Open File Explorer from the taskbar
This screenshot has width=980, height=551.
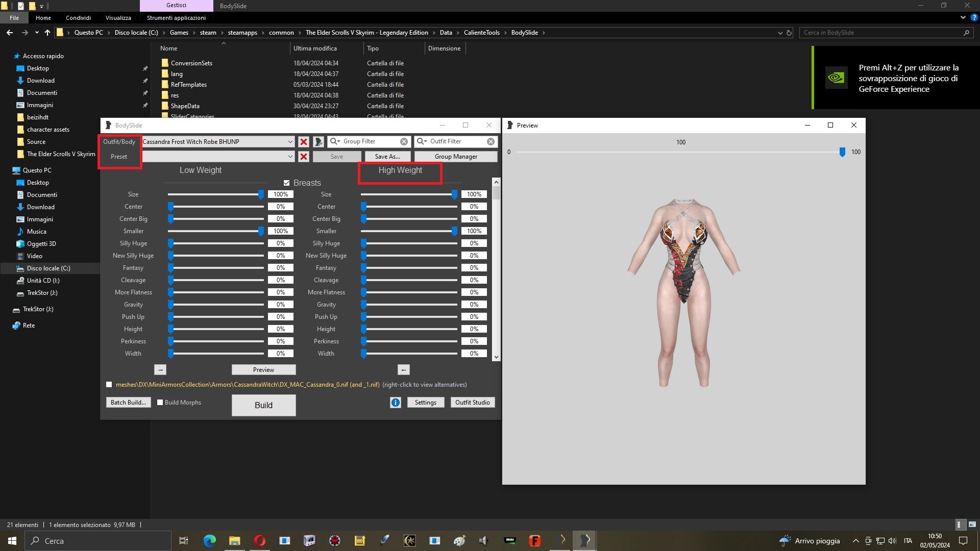[x=235, y=541]
